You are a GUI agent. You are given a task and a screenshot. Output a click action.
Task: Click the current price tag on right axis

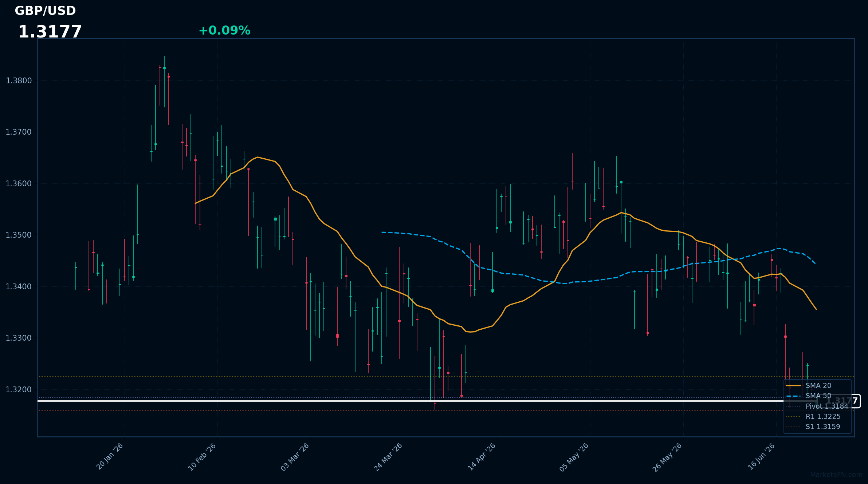[840, 401]
